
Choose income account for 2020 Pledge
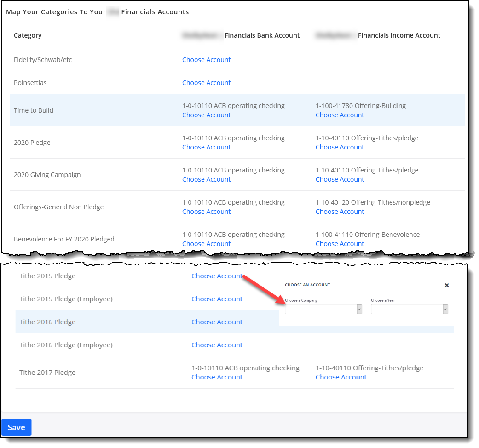(x=340, y=147)
